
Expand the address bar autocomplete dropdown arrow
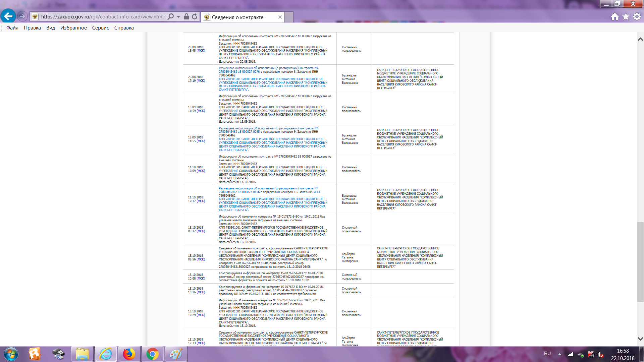tap(178, 17)
